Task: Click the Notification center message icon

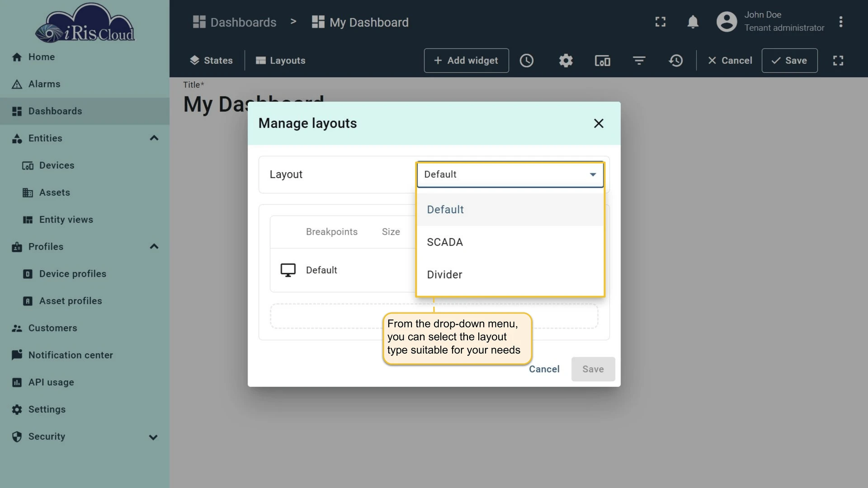Action: tap(17, 355)
